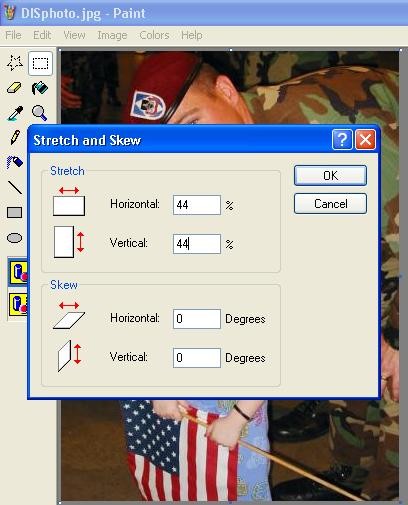This screenshot has width=408, height=505.
Task: Click the vertical skew illustration icon
Action: [69, 356]
